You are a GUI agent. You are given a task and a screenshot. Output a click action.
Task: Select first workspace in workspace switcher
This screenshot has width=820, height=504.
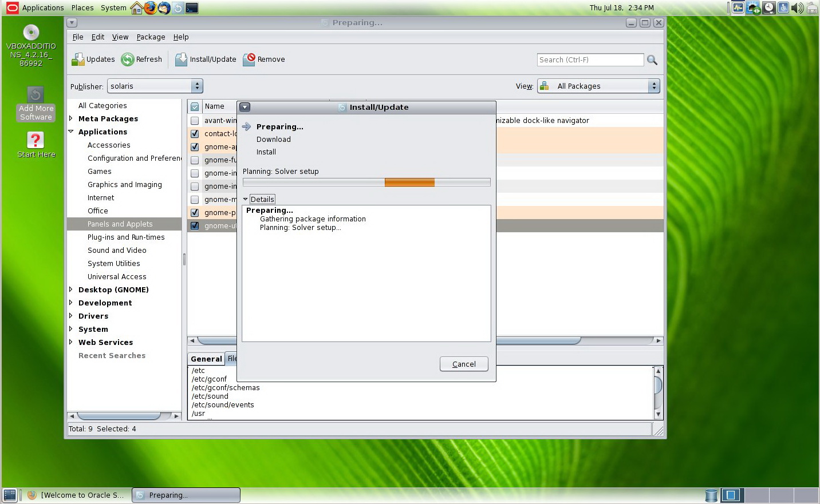tap(731, 495)
